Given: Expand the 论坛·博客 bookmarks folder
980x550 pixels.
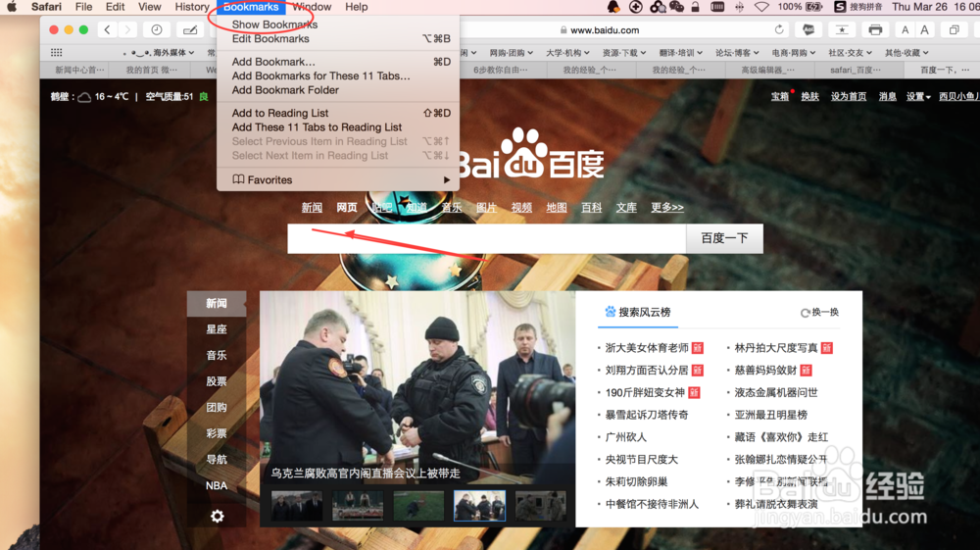Looking at the screenshot, I should point(737,53).
